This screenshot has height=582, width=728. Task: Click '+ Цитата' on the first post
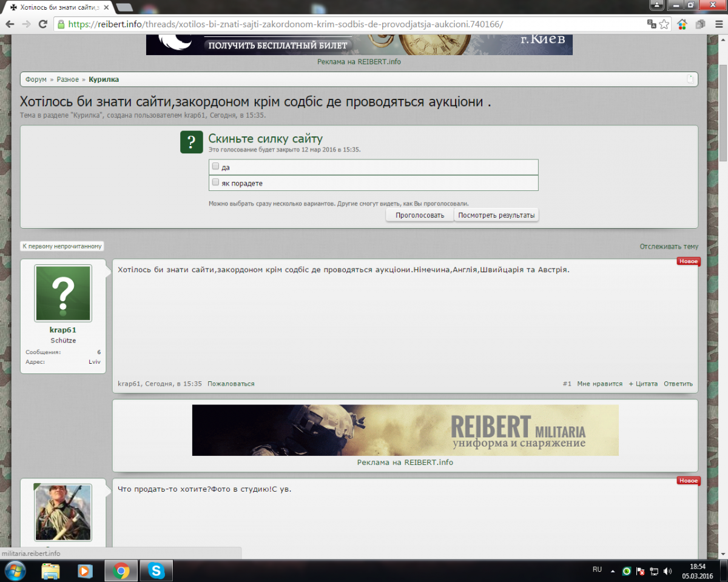pyautogui.click(x=643, y=384)
